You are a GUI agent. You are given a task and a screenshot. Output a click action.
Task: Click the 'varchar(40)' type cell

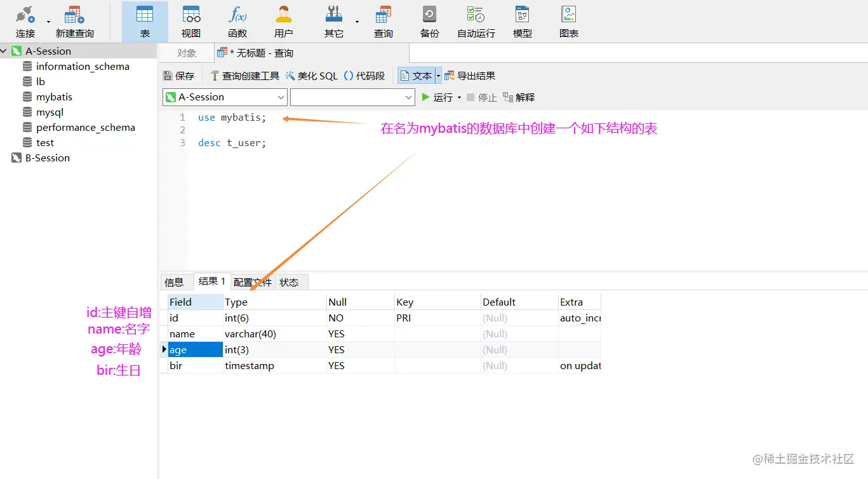point(274,334)
